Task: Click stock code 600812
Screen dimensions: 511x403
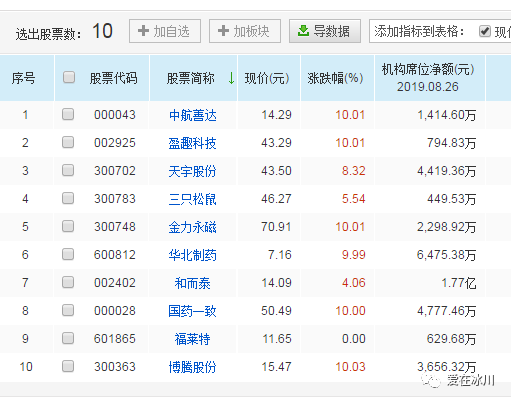Action: pyautogui.click(x=115, y=255)
